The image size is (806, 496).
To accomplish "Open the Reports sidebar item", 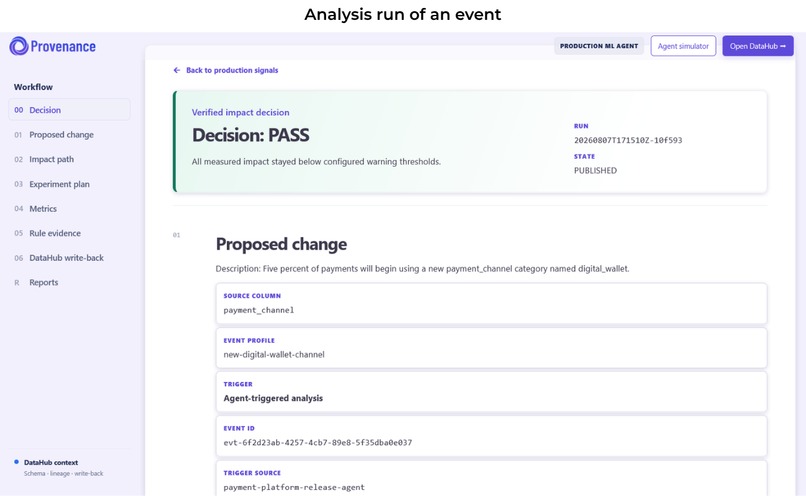I will [x=43, y=283].
